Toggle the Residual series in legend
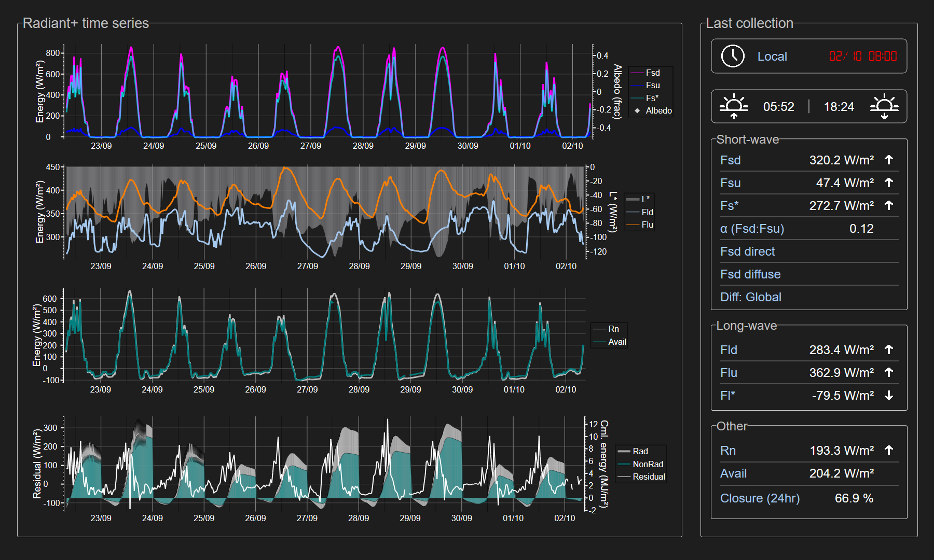Viewport: 934px width, 560px height. (648, 477)
